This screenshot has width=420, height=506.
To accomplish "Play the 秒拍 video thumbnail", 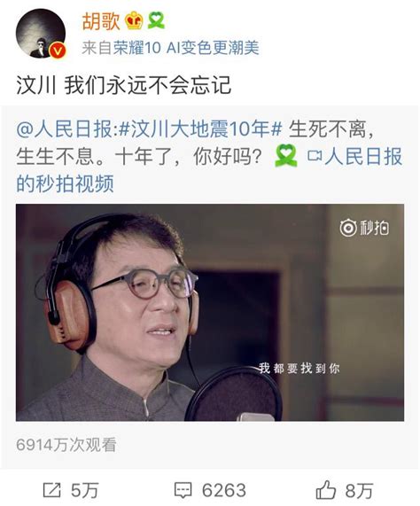I will click(x=210, y=313).
